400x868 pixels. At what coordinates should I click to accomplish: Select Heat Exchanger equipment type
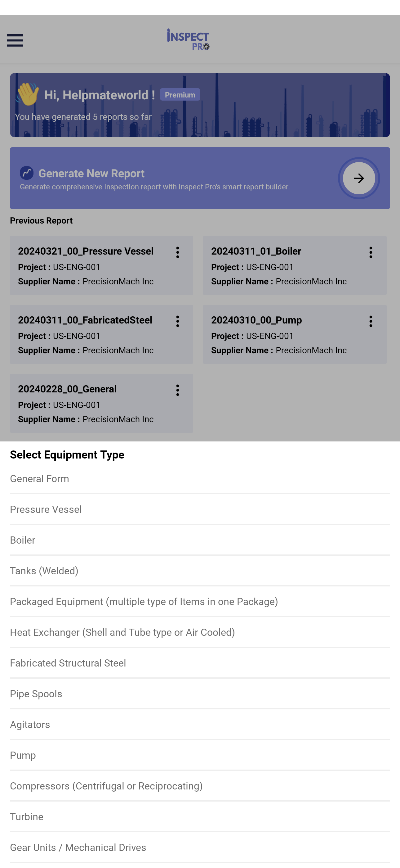coord(200,632)
